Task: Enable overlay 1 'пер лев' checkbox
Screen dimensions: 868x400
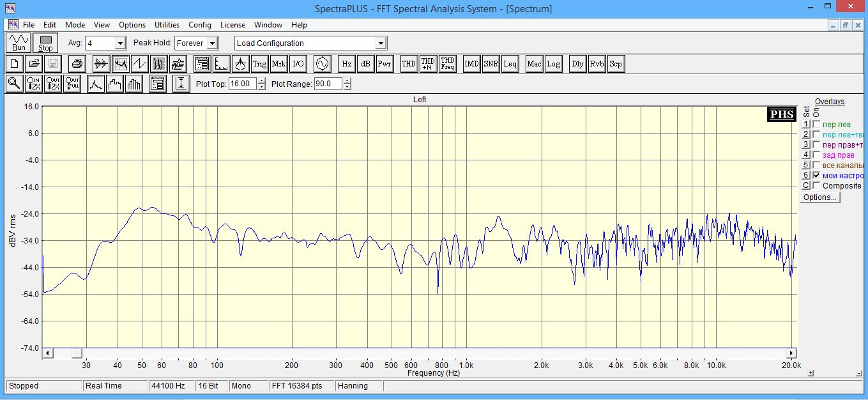Action: click(816, 125)
